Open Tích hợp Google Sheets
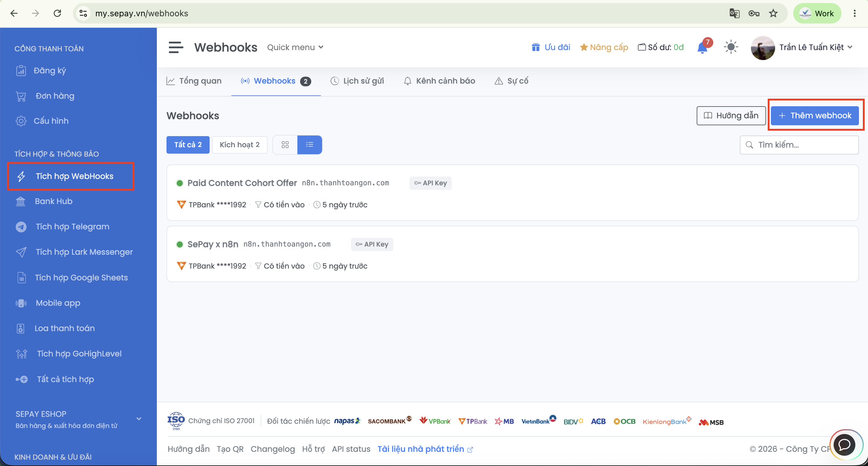Viewport: 868px width, 466px height. point(72,277)
